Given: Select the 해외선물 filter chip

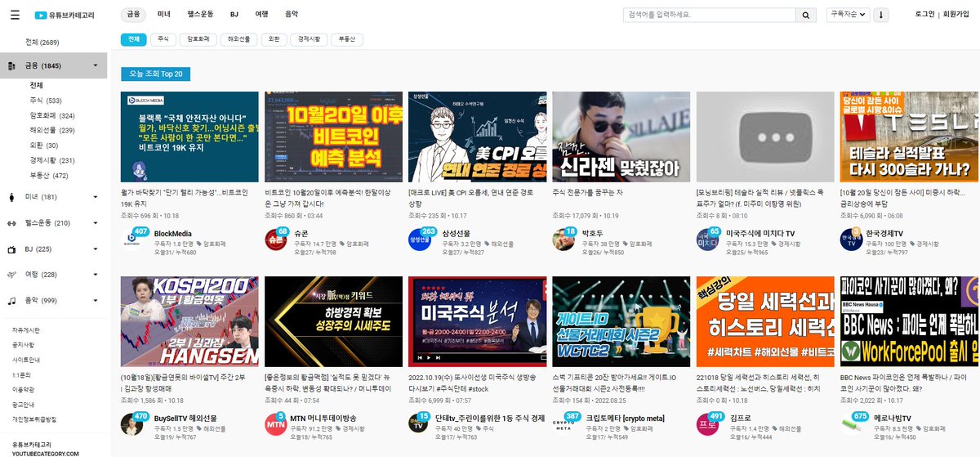Looking at the screenshot, I should pyautogui.click(x=239, y=39).
